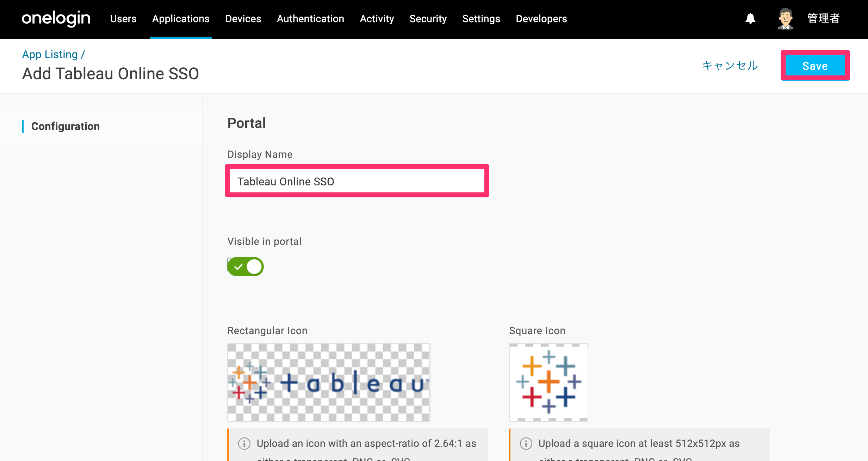Screen dimensions: 868x461
Task: Open the Activity menu
Action: pos(377,19)
